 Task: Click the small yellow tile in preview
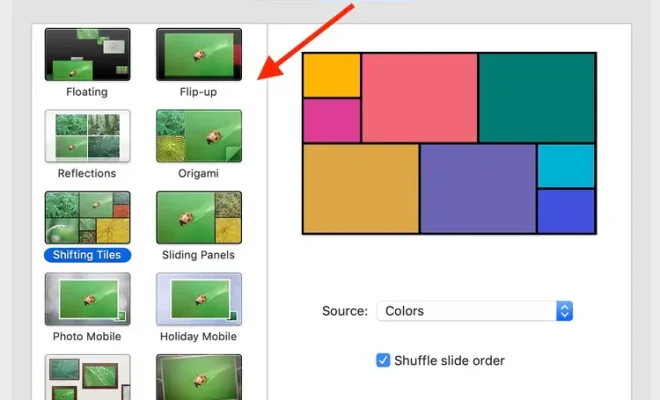pyautogui.click(x=332, y=75)
